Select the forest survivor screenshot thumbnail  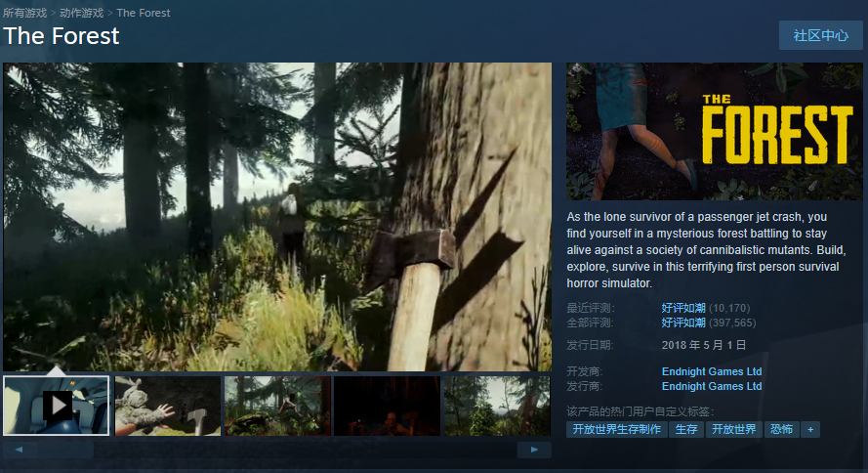tap(277, 406)
